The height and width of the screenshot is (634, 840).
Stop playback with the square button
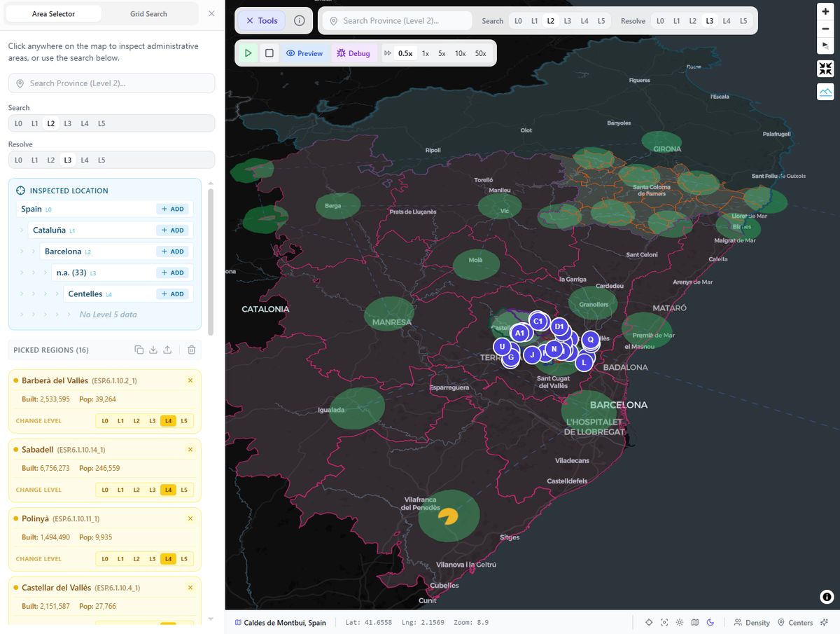[x=269, y=53]
